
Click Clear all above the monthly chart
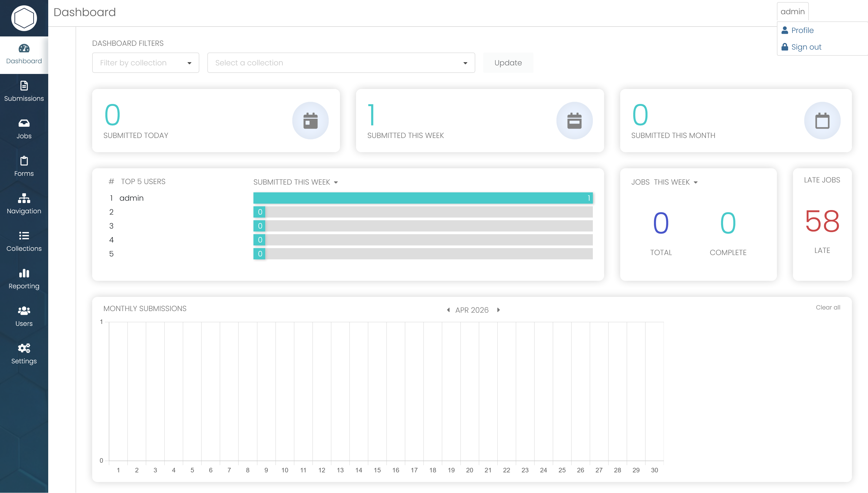(828, 307)
